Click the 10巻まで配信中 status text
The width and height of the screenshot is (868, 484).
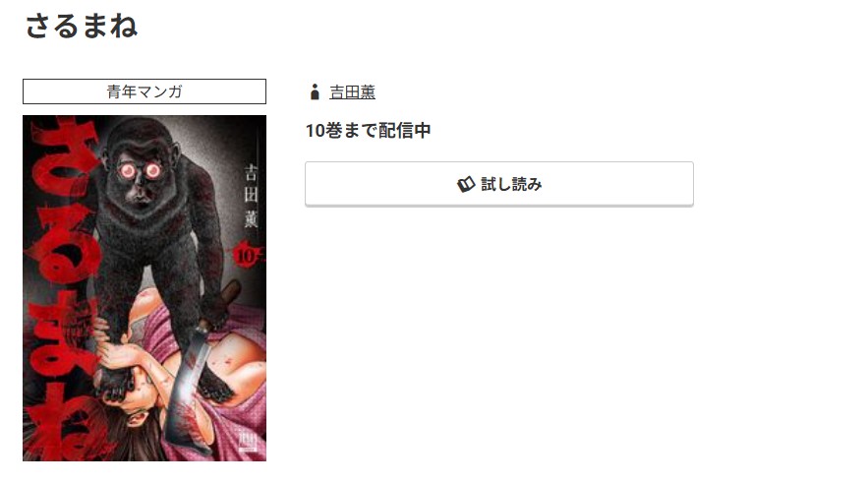(368, 131)
